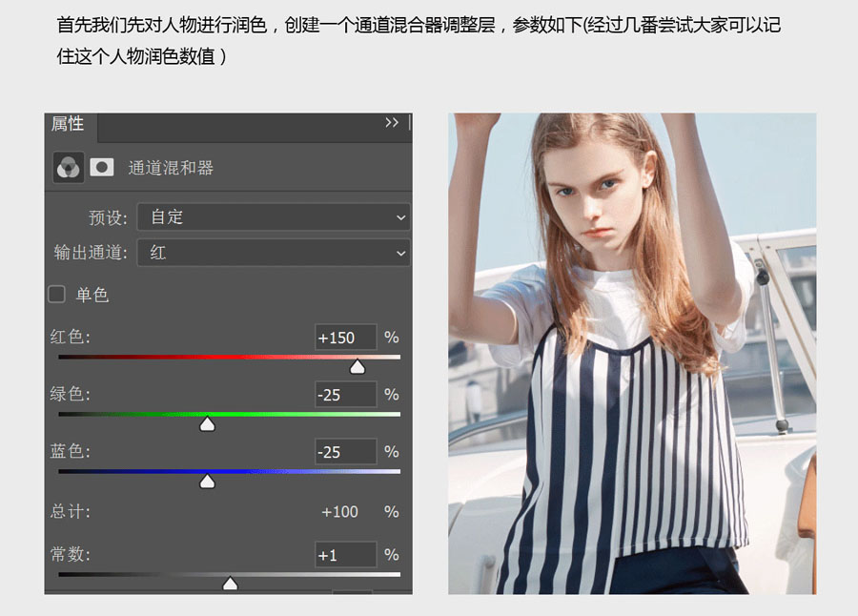Open the 预设 dropdown set to 自定
Screen dimensions: 858x616
(x=273, y=216)
